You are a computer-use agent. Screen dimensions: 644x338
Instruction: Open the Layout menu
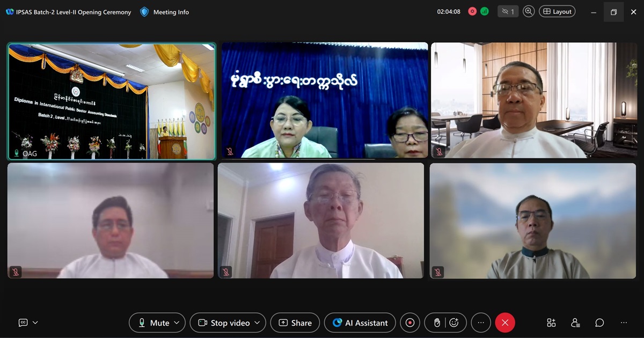pos(557,11)
